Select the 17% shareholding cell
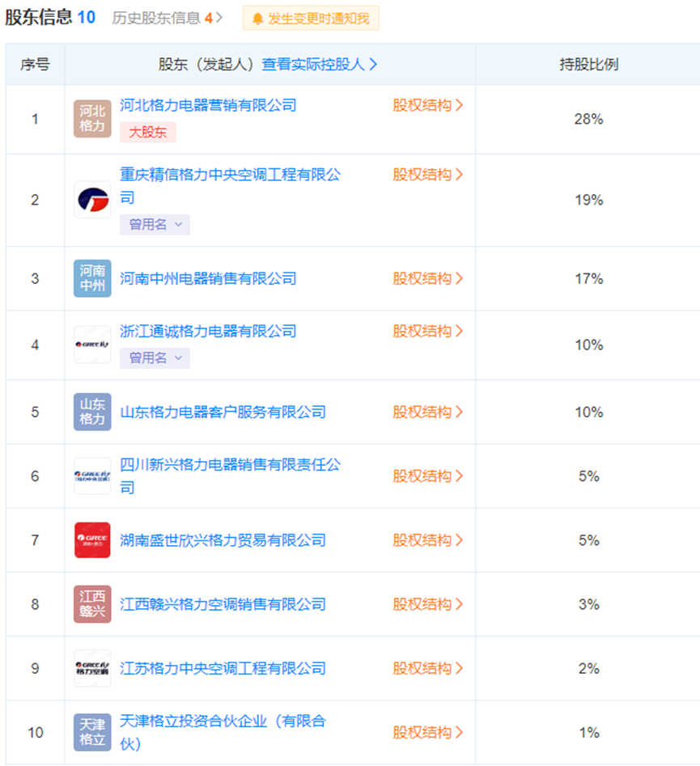The height and width of the screenshot is (766, 700). [588, 278]
